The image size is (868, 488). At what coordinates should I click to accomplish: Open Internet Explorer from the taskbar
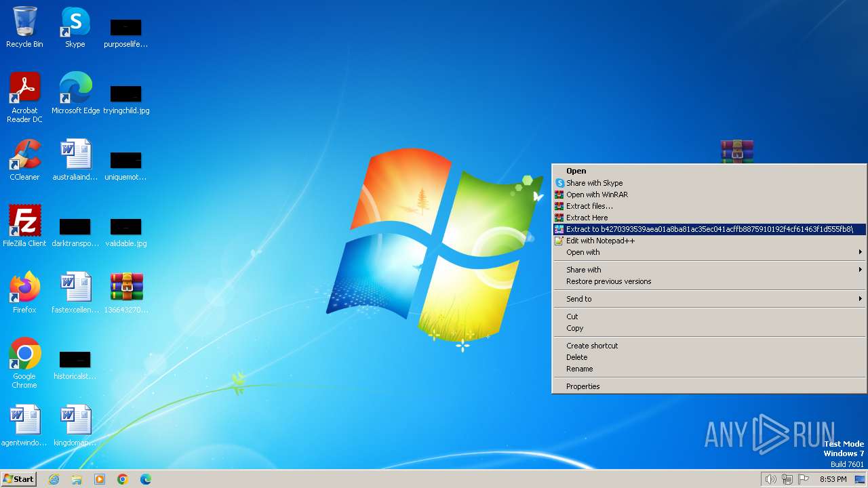point(54,479)
